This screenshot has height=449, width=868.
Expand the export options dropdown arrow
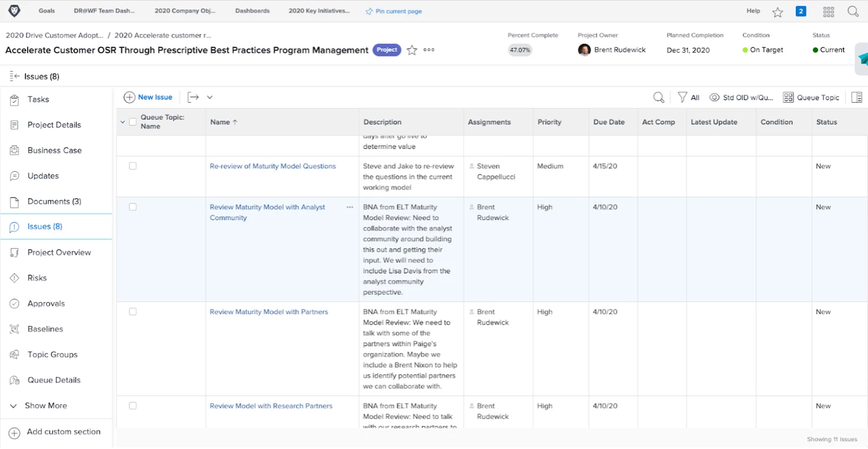click(x=210, y=97)
